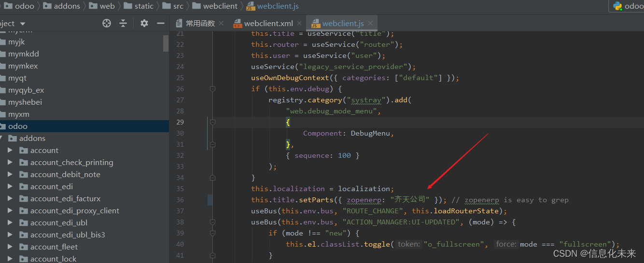Expand the account_debit_note folder arrow
The height and width of the screenshot is (263, 644).
coord(10,174)
